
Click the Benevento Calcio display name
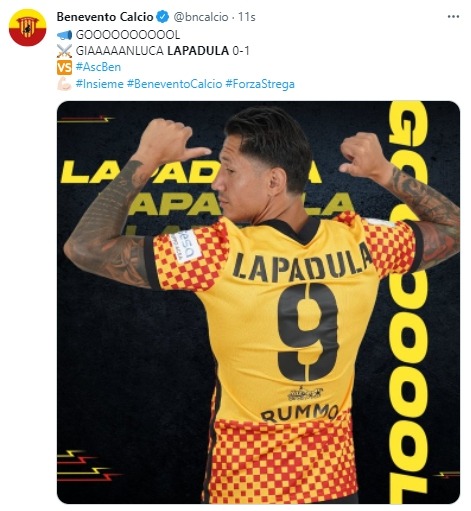coord(105,17)
